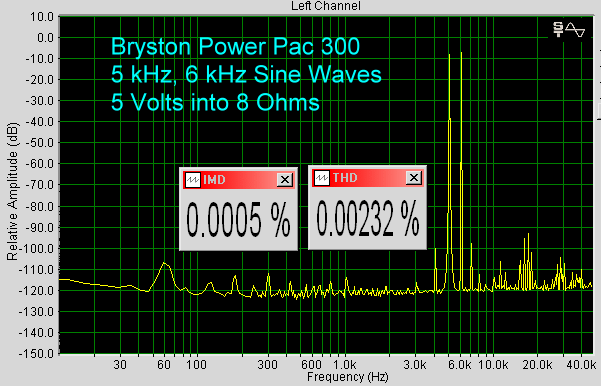Click the 60 Hz hum bump on trace
The width and height of the screenshot is (601, 386).
coord(165,263)
